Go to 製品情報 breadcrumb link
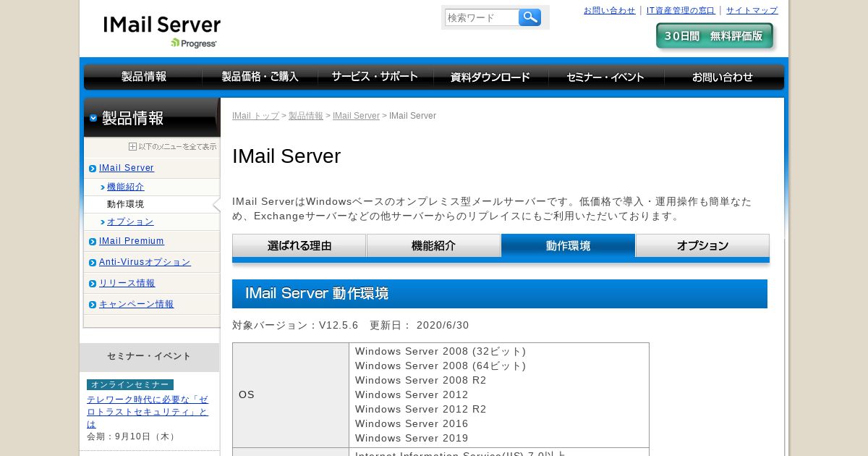Viewport: 868px width, 456px height. (x=306, y=116)
